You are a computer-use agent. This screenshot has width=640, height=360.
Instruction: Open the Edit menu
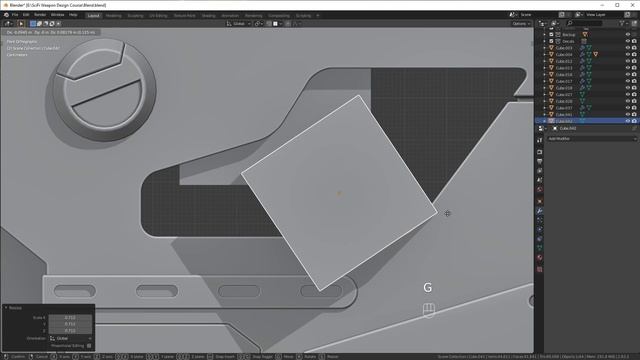pos(26,15)
